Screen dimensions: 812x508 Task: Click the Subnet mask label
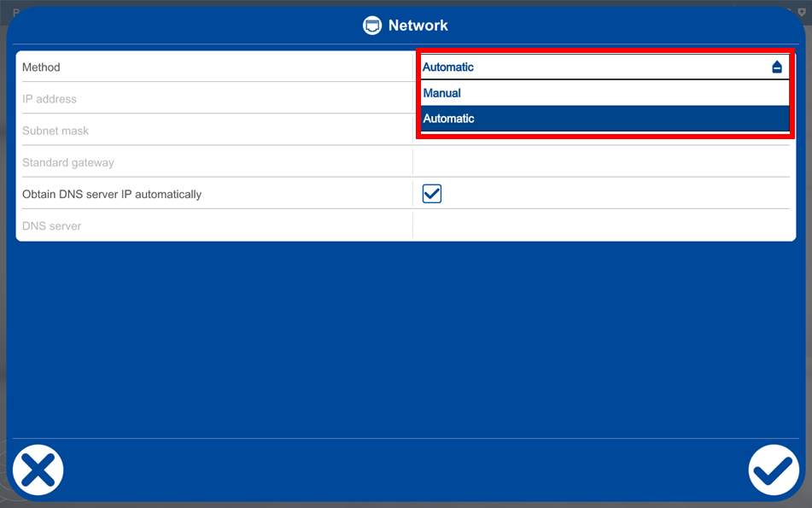pyautogui.click(x=55, y=131)
